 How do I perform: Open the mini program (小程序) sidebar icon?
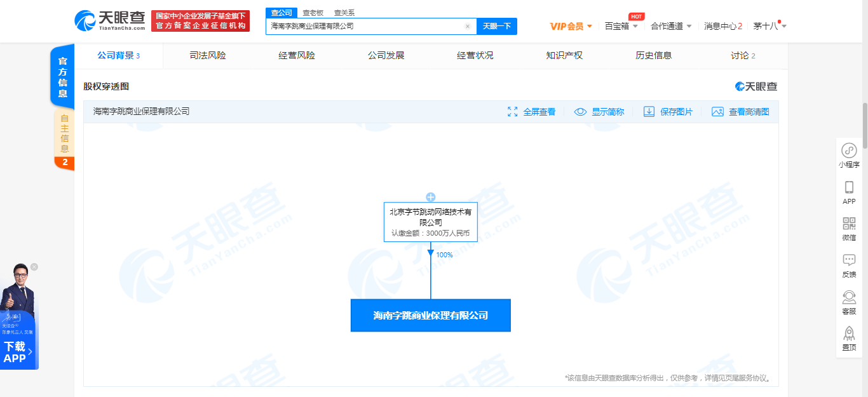coord(849,151)
